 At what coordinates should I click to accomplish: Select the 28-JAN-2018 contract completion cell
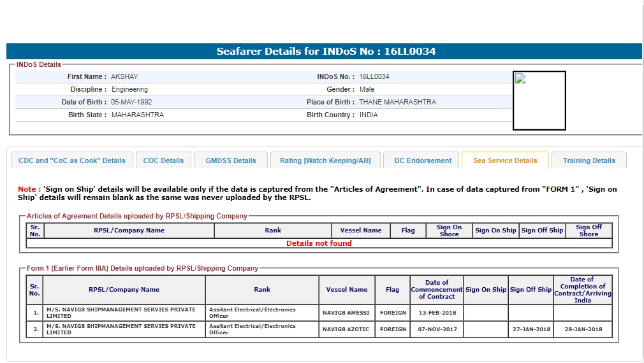(582, 329)
